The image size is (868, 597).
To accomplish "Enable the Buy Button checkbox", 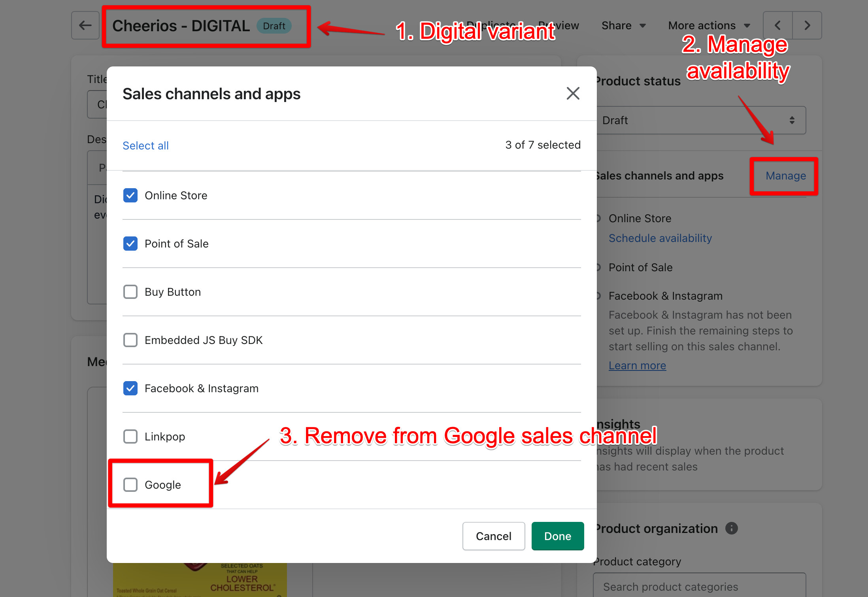I will click(130, 292).
